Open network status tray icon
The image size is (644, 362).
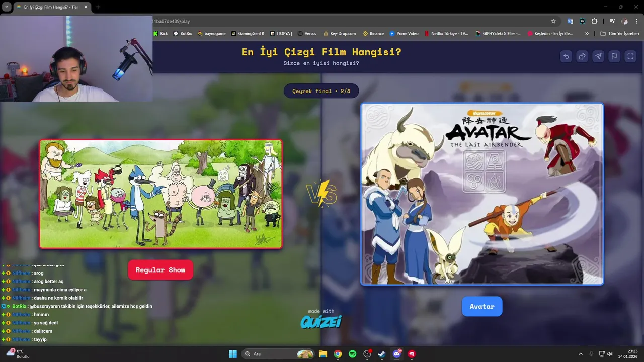[602, 354]
